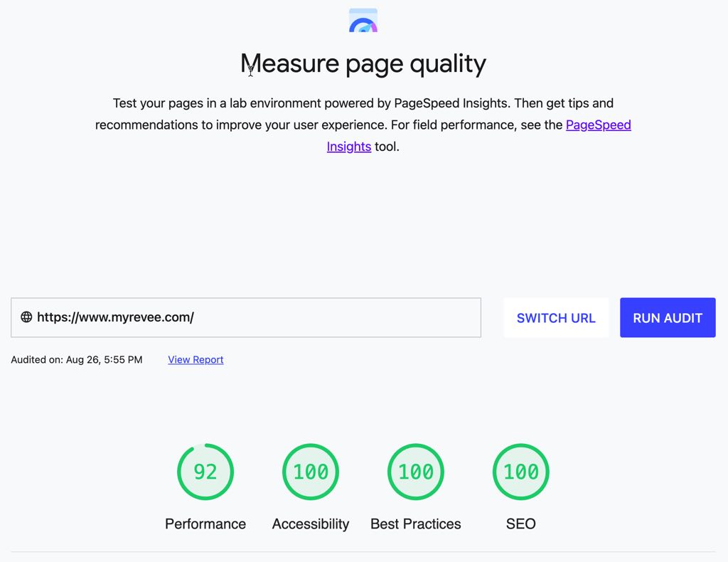Click the Performance score gauge 92

tap(205, 472)
